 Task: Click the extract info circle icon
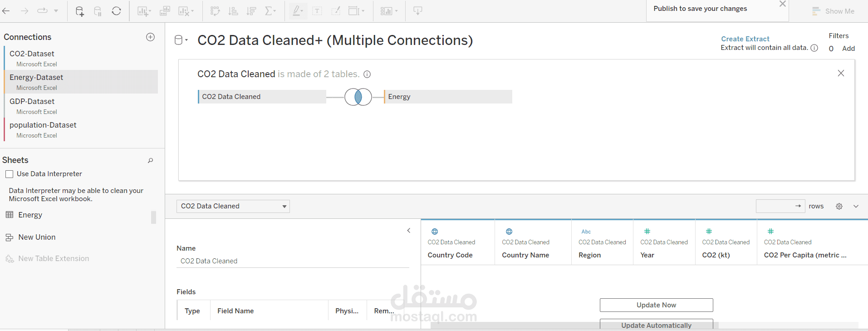coord(814,48)
